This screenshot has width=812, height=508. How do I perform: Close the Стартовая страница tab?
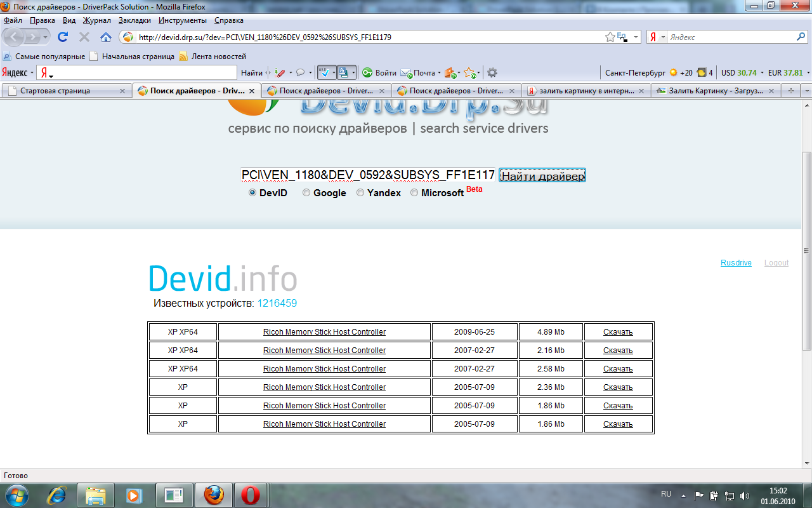(122, 91)
